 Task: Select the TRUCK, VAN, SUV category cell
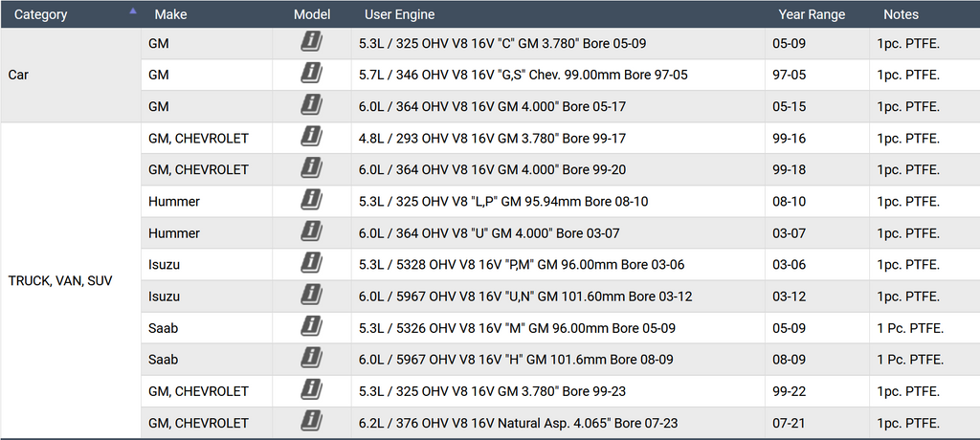[x=71, y=280]
